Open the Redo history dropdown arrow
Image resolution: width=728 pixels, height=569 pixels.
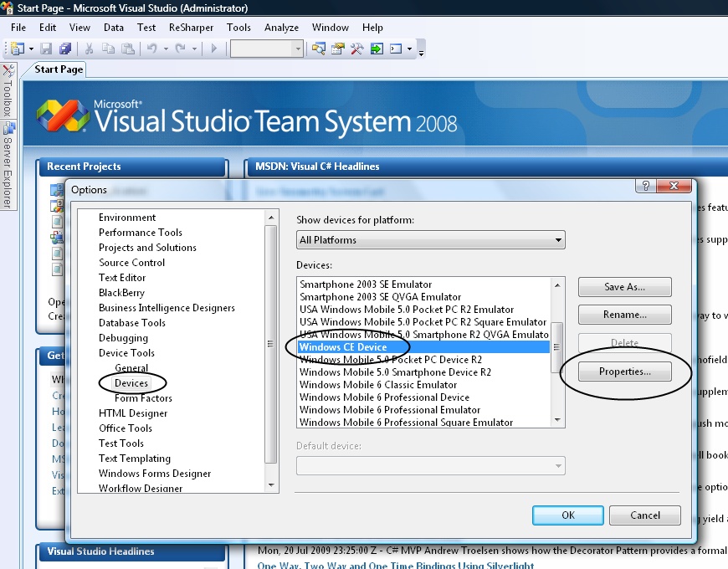(194, 49)
